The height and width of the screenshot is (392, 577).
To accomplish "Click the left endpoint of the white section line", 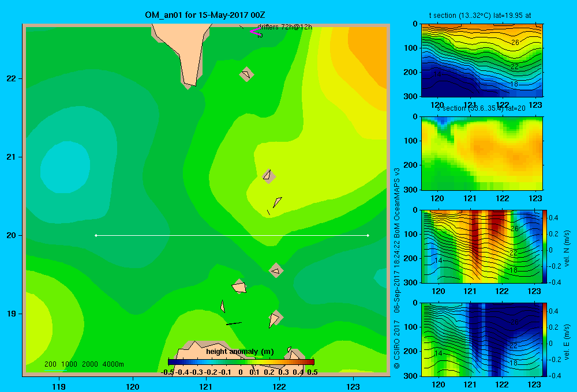I will click(96, 235).
